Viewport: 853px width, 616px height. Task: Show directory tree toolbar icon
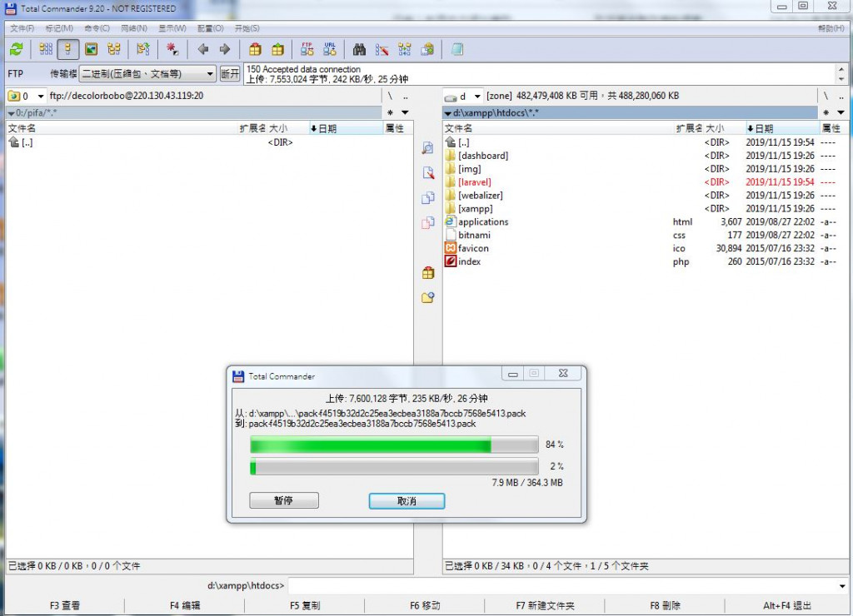113,49
